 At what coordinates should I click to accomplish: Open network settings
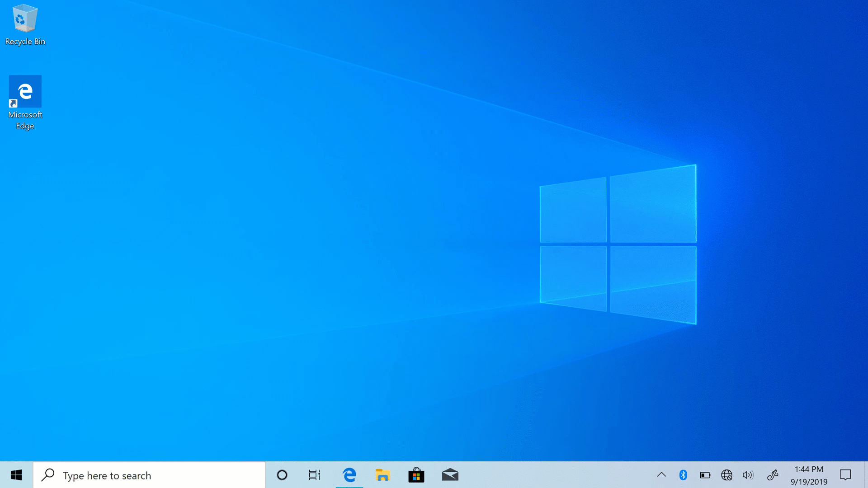click(x=726, y=475)
